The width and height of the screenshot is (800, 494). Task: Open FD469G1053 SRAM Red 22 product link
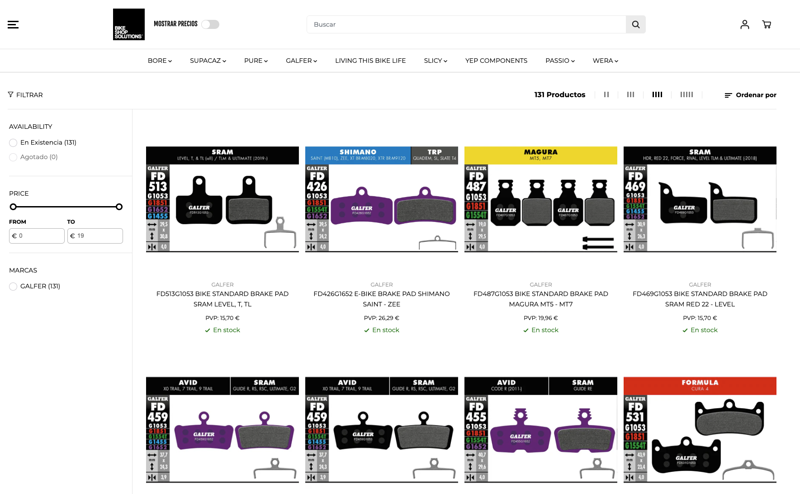pyautogui.click(x=700, y=299)
